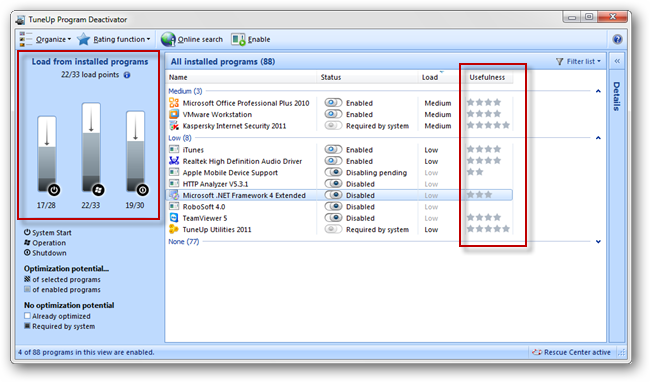Toggle the HTTP Analyzer V5.3.1 switch
This screenshot has width=650, height=382.
333,184
